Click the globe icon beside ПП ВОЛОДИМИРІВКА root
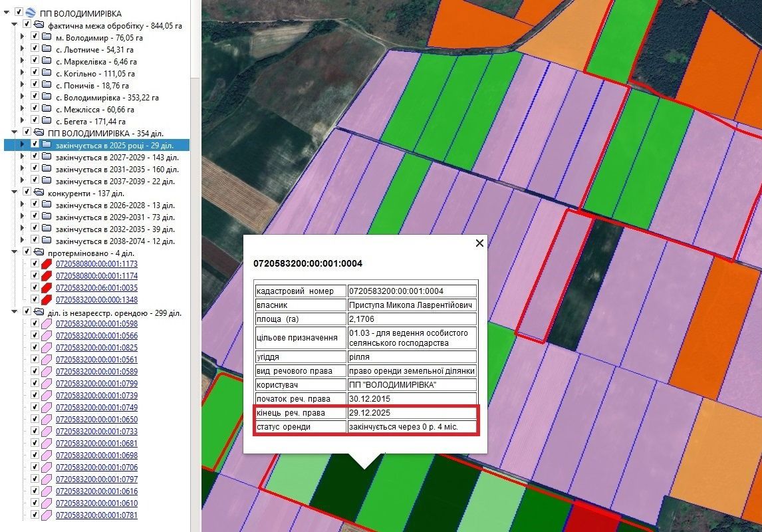This screenshot has width=762, height=532. tap(31, 13)
